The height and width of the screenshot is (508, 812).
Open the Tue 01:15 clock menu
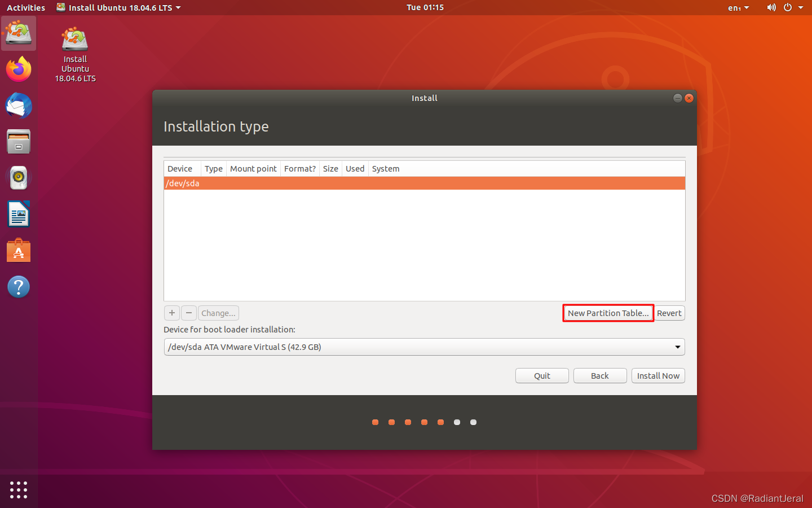pos(425,7)
